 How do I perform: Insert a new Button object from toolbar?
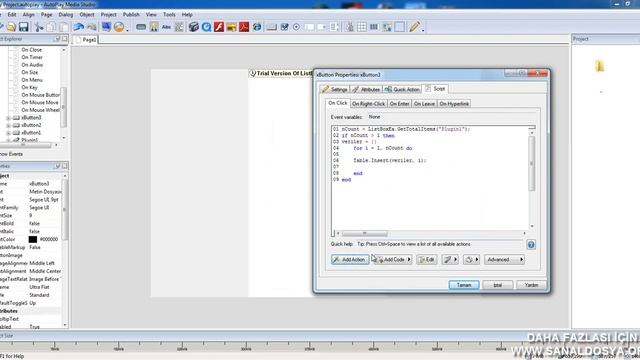point(141,27)
